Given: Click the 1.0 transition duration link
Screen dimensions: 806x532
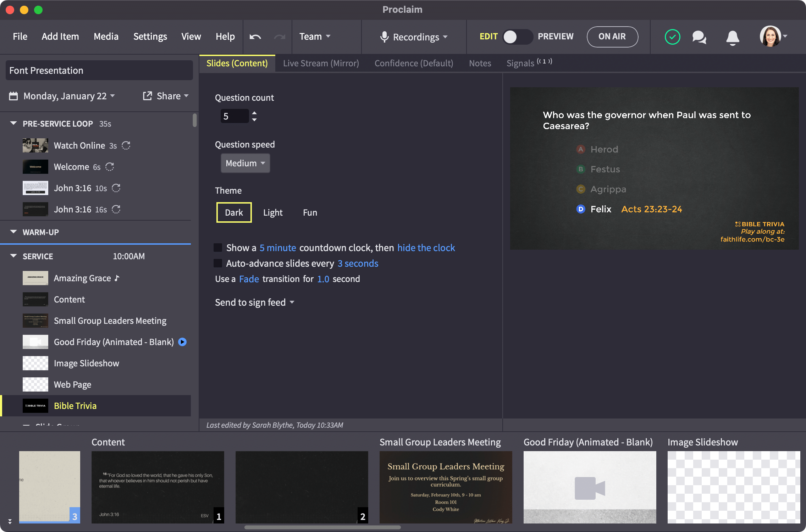Looking at the screenshot, I should click(323, 279).
